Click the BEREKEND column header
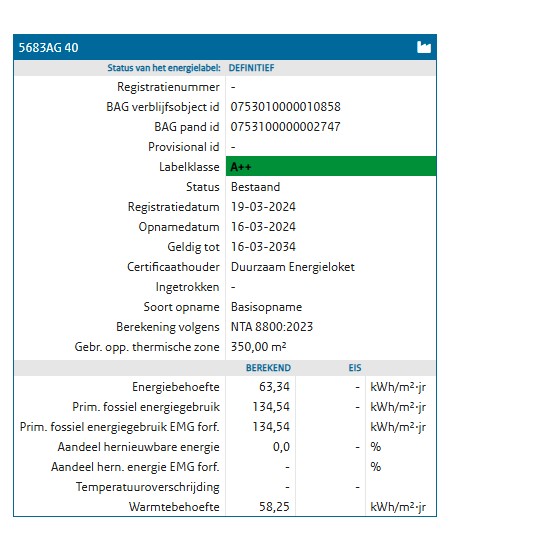Image resolution: width=539 pixels, height=544 pixels. pos(268,368)
